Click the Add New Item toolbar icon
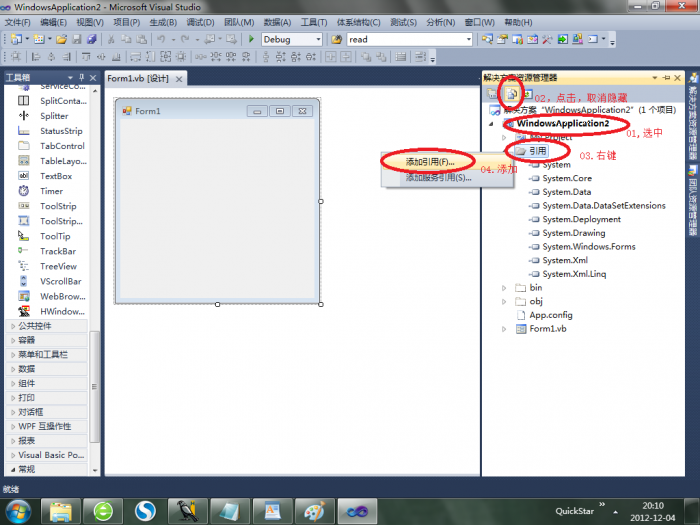Image resolution: width=700 pixels, height=525 pixels. [39, 39]
